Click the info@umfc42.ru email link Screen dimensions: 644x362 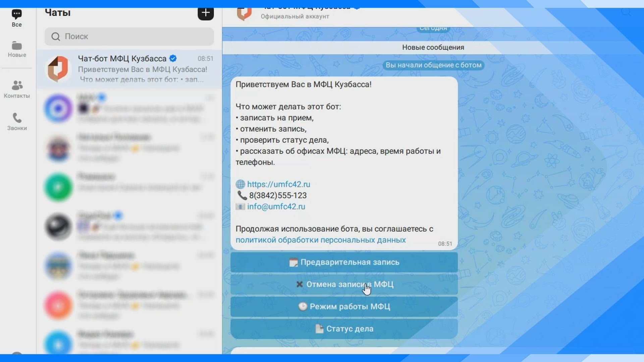click(x=276, y=207)
